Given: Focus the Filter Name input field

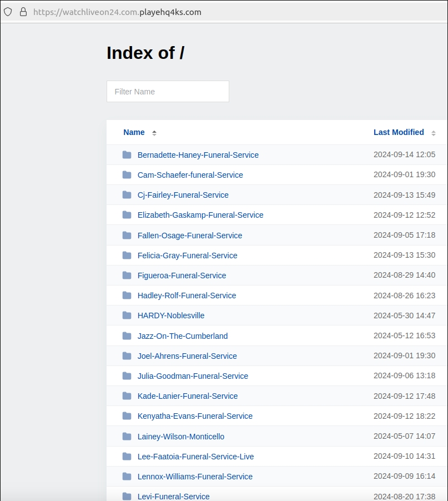Looking at the screenshot, I should 168,92.
